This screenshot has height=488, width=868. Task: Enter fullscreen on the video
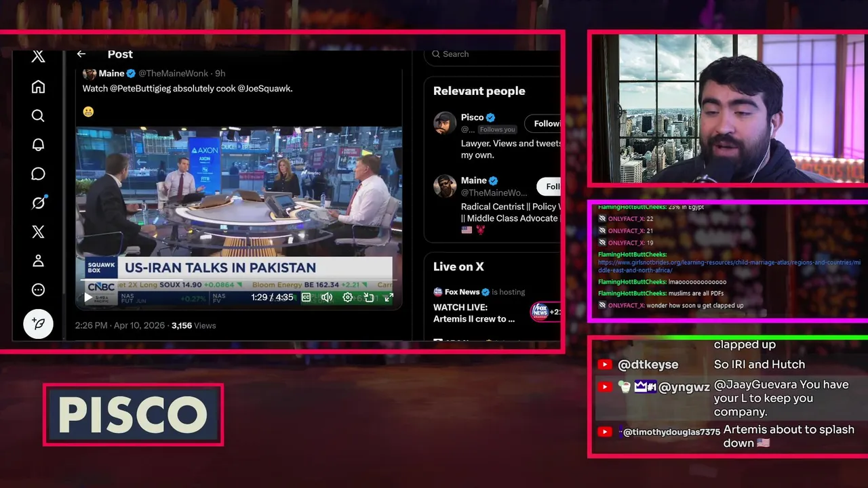pos(389,297)
